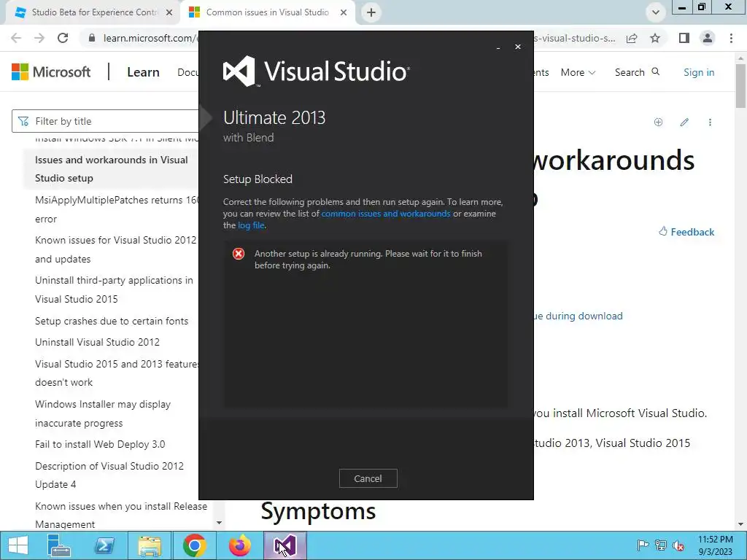Screen dimensions: 747x560
Task: Click the edit pencil icon on article
Action: click(684, 122)
